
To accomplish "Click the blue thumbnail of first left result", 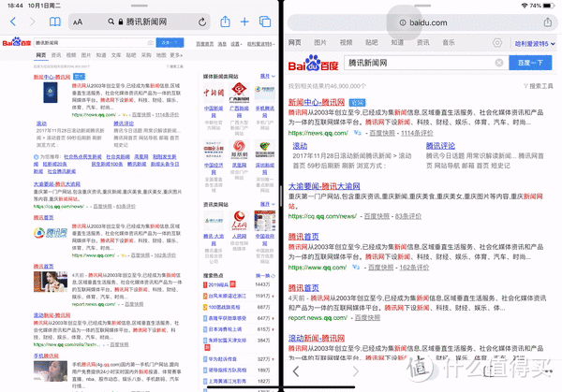I will (x=51, y=93).
